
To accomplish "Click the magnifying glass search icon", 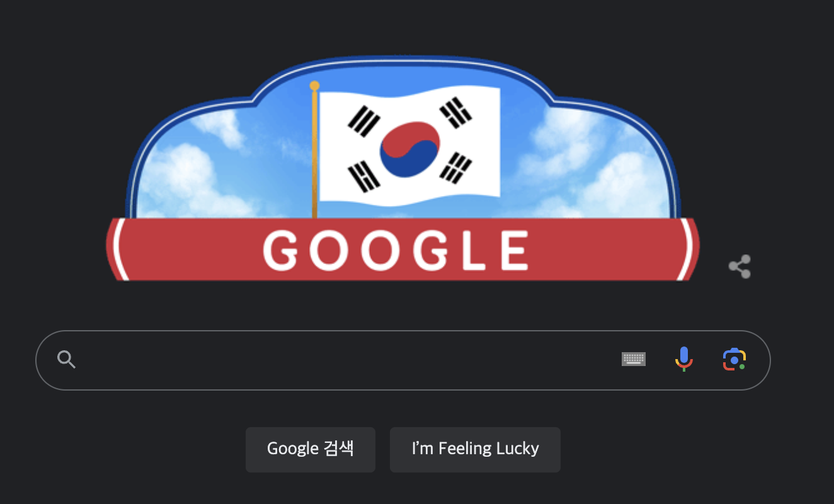I will click(66, 360).
